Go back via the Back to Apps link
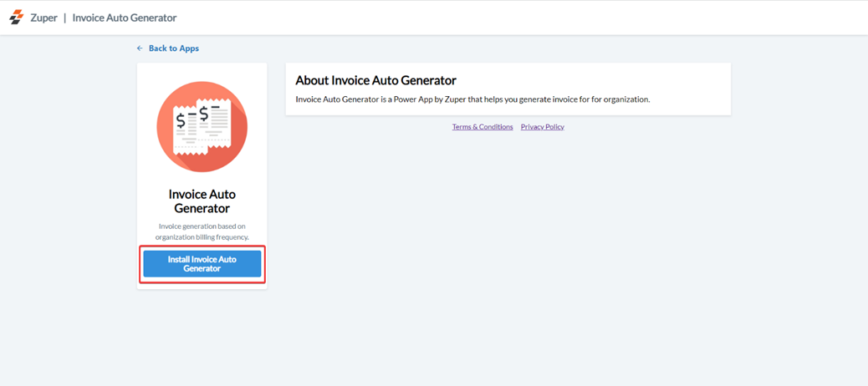The width and height of the screenshot is (868, 386). (x=173, y=48)
